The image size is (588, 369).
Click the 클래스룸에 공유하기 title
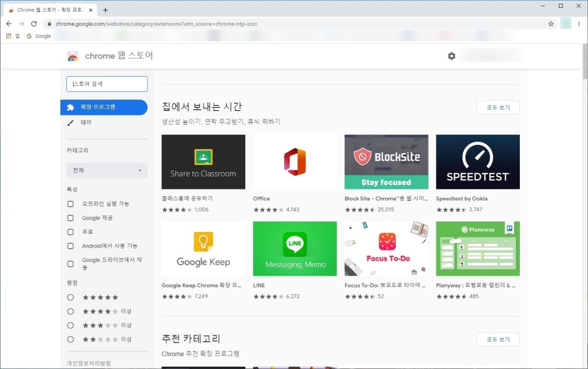click(187, 199)
